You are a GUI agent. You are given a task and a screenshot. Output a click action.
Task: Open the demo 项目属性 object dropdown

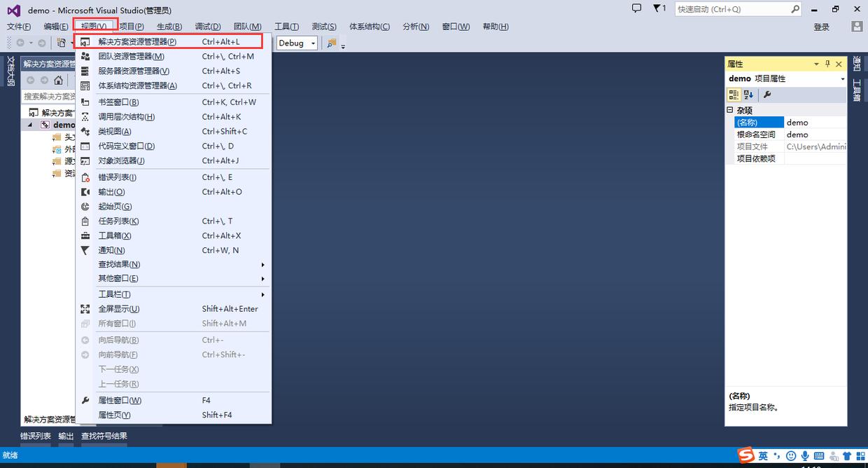841,78
